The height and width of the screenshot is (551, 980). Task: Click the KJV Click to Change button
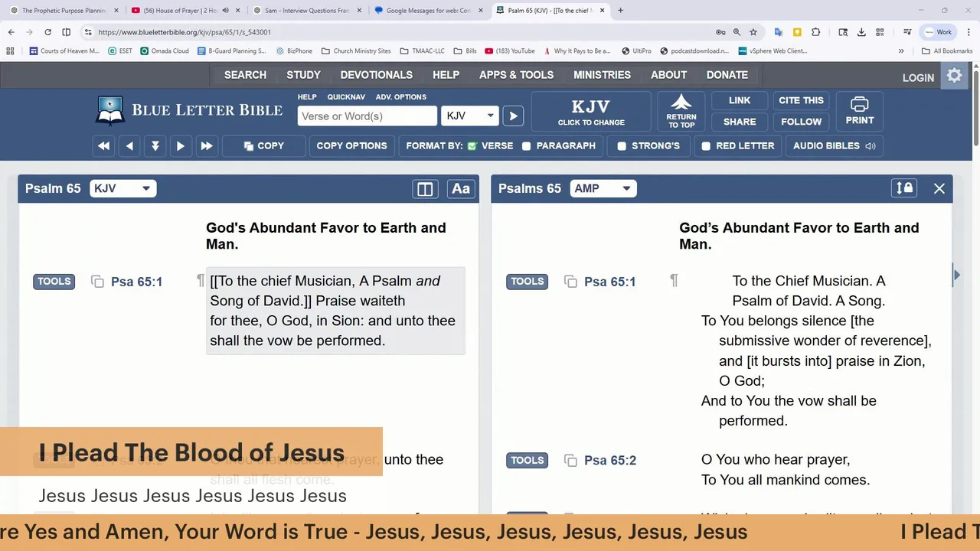tap(591, 112)
